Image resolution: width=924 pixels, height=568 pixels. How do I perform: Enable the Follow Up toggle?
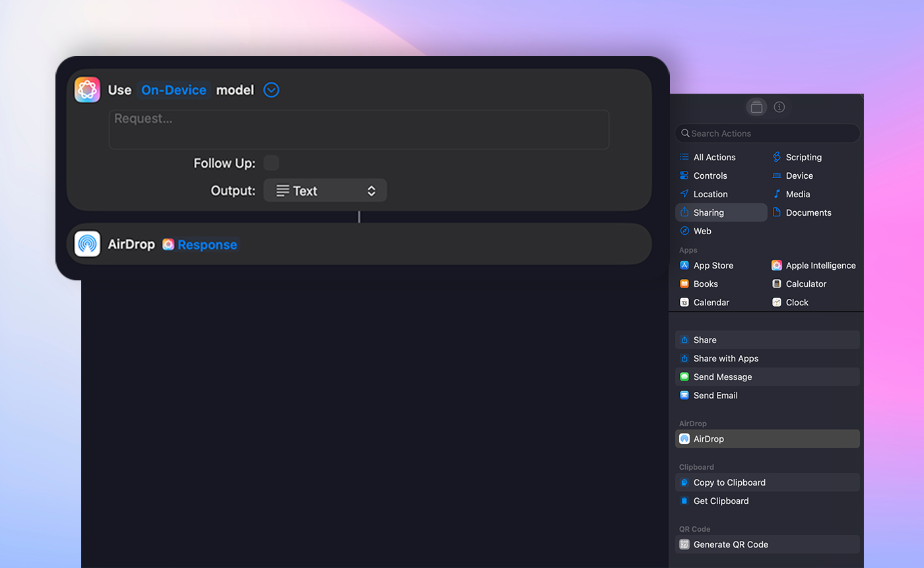click(x=271, y=162)
